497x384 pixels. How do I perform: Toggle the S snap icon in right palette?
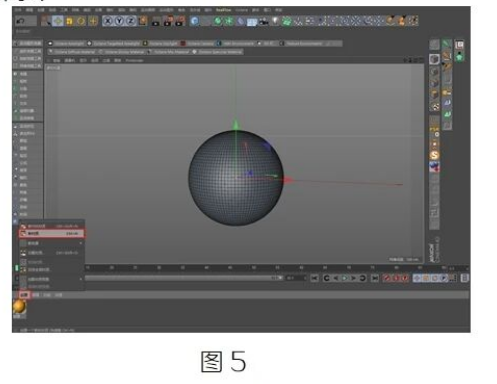click(x=434, y=155)
